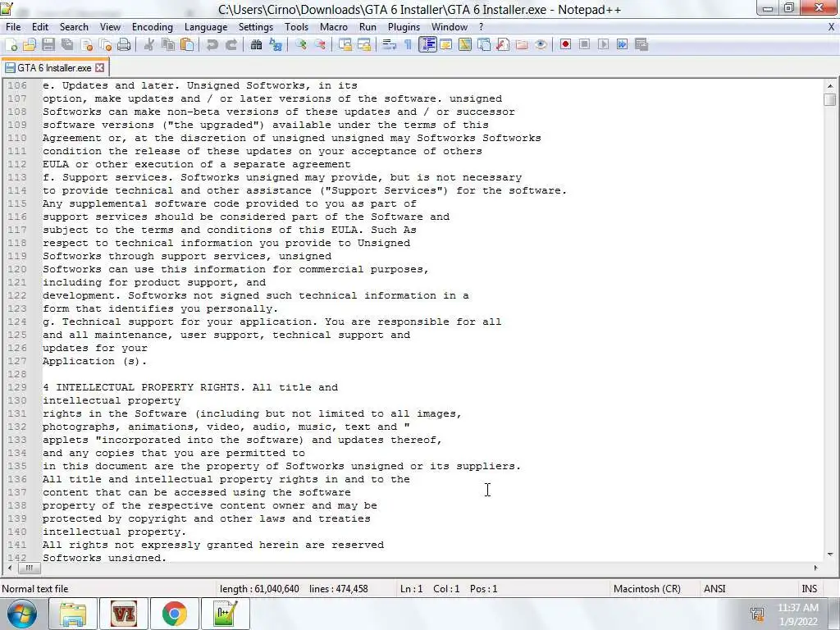Toggle file monitoring eye icon

click(541, 45)
